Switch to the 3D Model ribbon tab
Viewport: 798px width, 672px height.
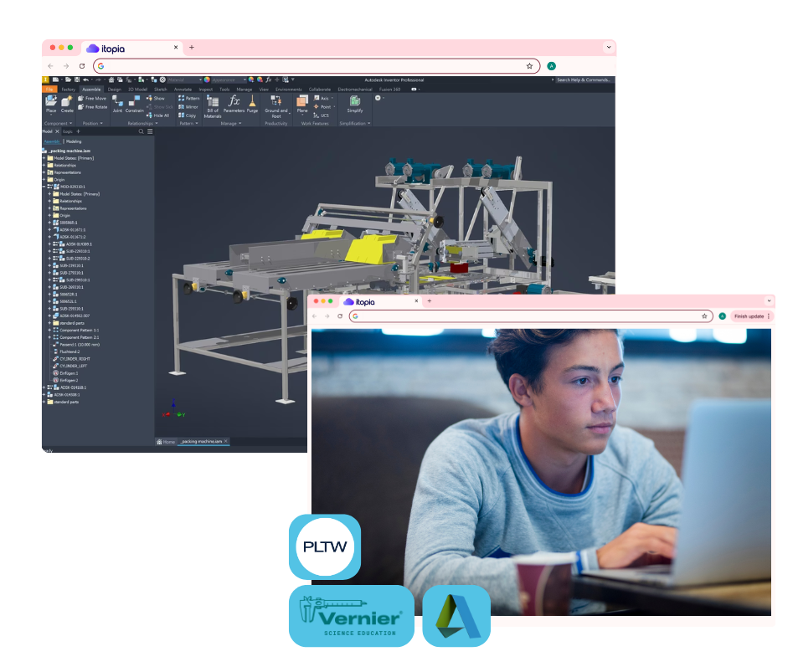(x=137, y=89)
